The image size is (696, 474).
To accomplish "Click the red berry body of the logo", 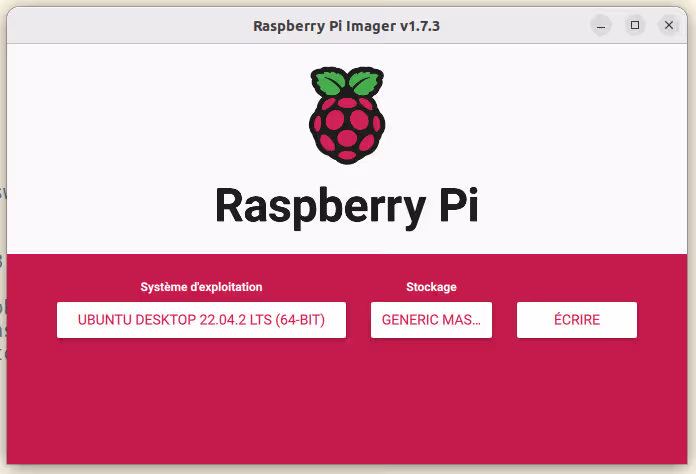I will click(x=347, y=130).
